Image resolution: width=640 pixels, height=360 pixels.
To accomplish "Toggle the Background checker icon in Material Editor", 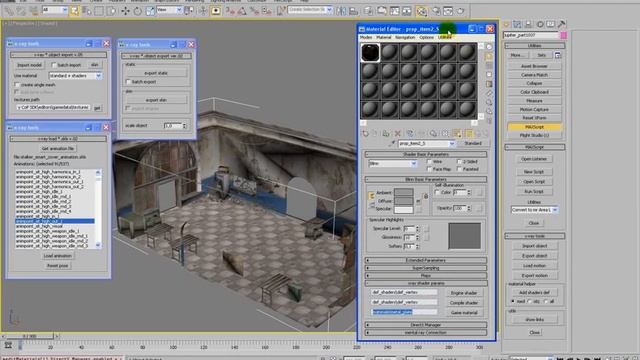I will [489, 66].
